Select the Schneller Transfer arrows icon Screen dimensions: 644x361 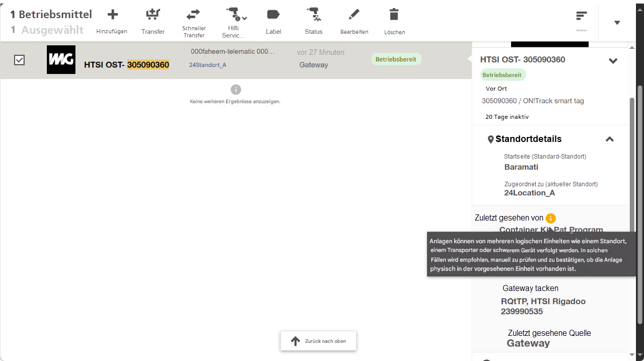click(194, 15)
